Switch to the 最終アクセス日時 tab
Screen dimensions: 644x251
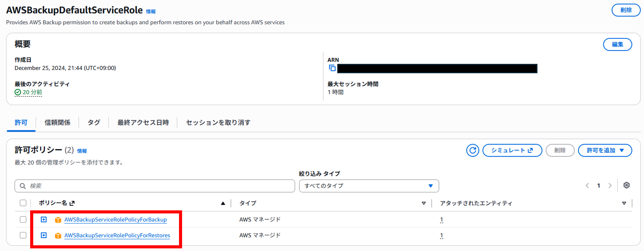(x=143, y=123)
